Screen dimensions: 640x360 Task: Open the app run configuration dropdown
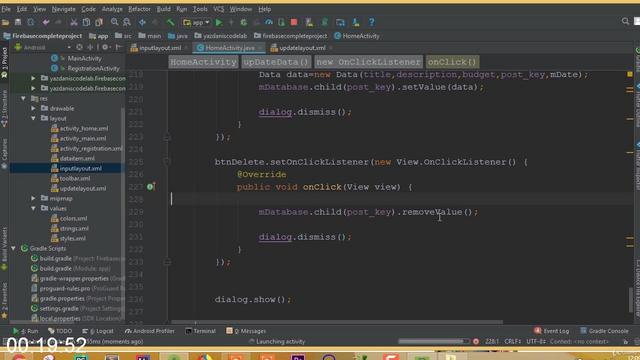[x=196, y=22]
